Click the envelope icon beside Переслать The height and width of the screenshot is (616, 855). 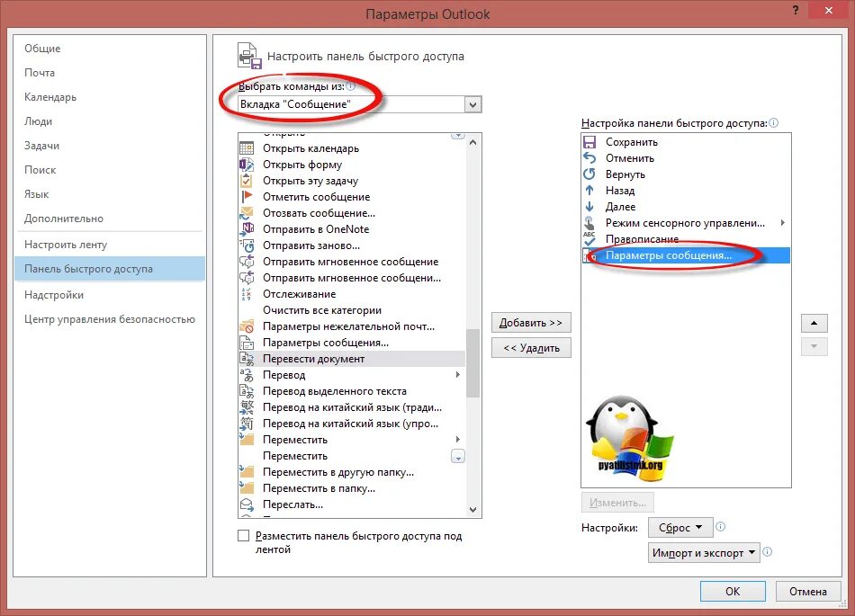(247, 504)
